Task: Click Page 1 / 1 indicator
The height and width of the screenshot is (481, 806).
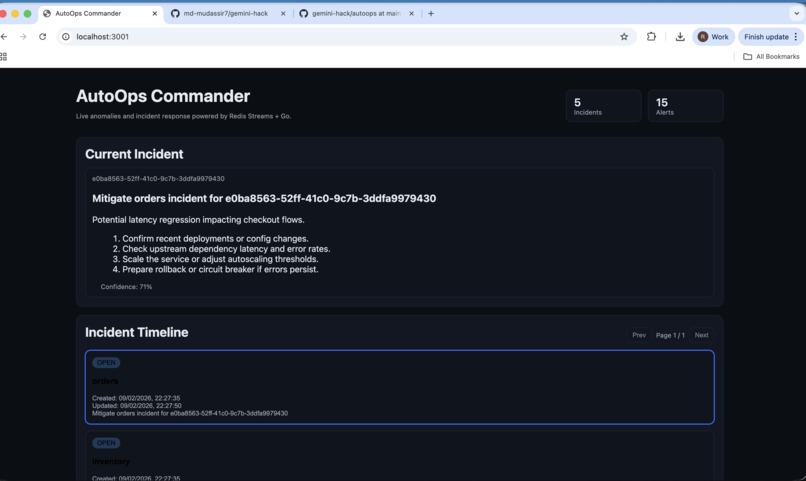Action: 670,335
